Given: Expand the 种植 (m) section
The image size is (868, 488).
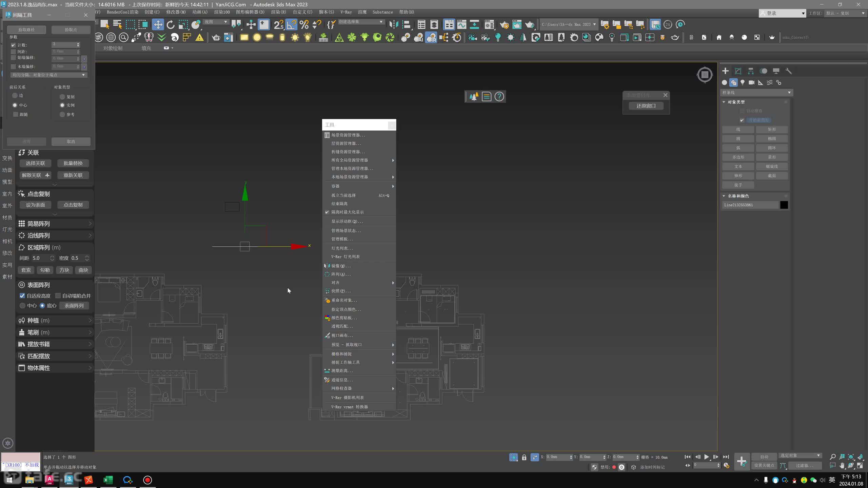Looking at the screenshot, I should [x=55, y=320].
